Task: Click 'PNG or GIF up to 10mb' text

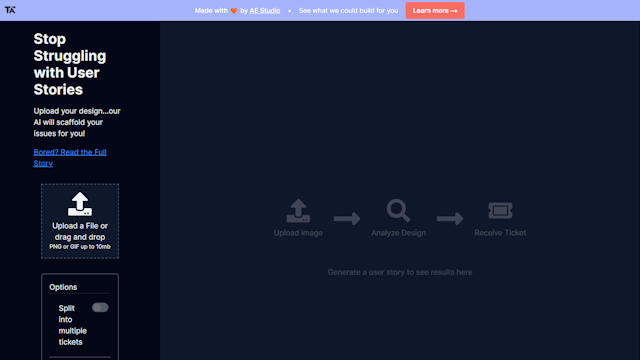Action: (80, 247)
